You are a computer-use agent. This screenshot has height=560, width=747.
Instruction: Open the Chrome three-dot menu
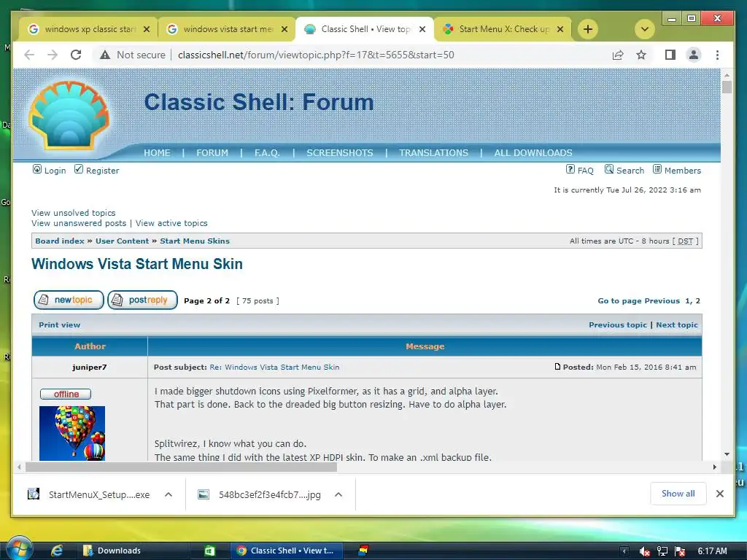click(x=717, y=55)
